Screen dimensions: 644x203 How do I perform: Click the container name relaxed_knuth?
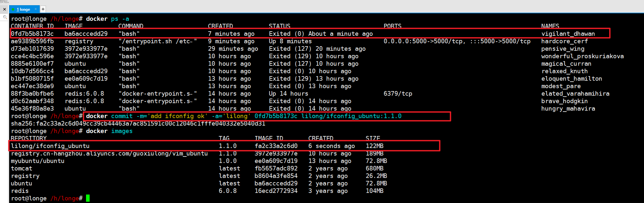pos(564,71)
